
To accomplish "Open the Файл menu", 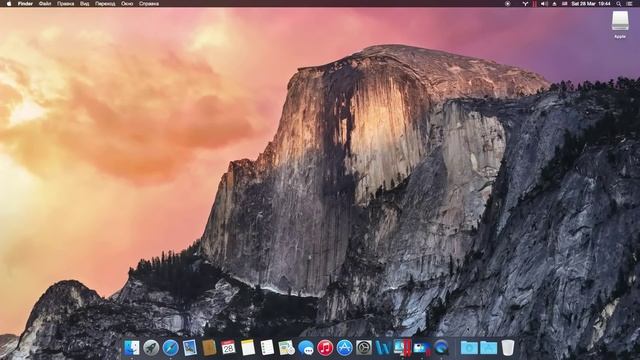I will [45, 4].
